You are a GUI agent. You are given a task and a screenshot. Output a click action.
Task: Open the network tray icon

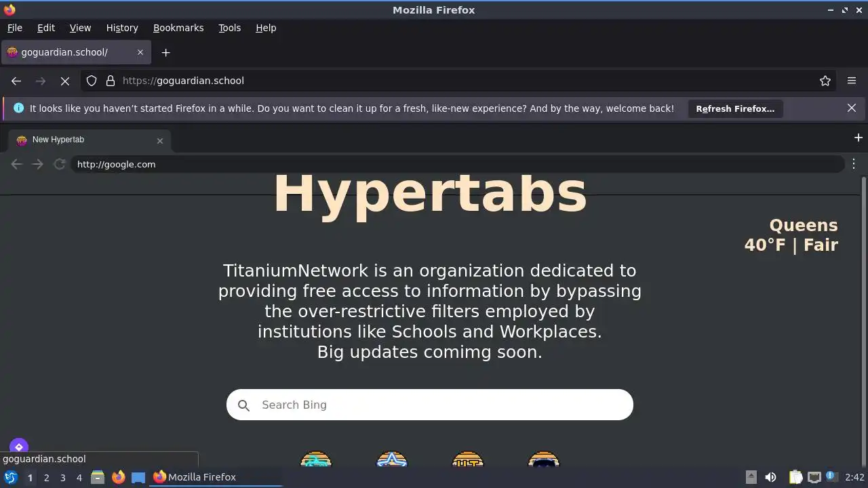click(814, 477)
